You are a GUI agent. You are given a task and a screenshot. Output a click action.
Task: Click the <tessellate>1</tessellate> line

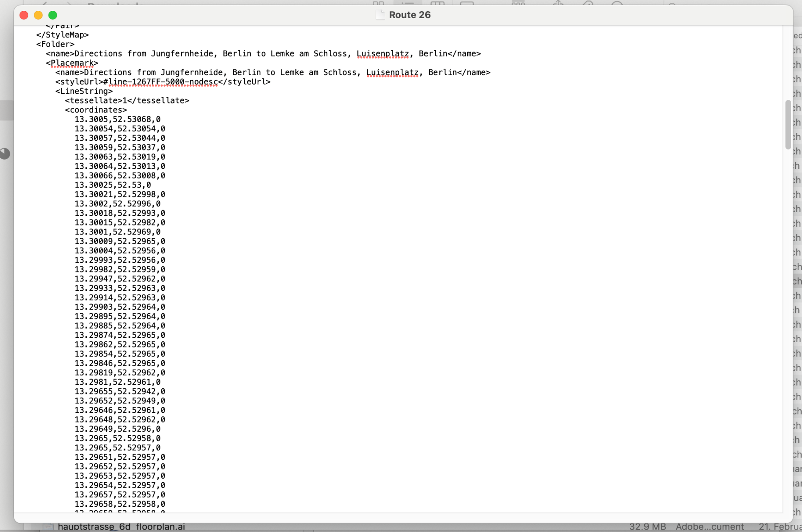(x=127, y=101)
